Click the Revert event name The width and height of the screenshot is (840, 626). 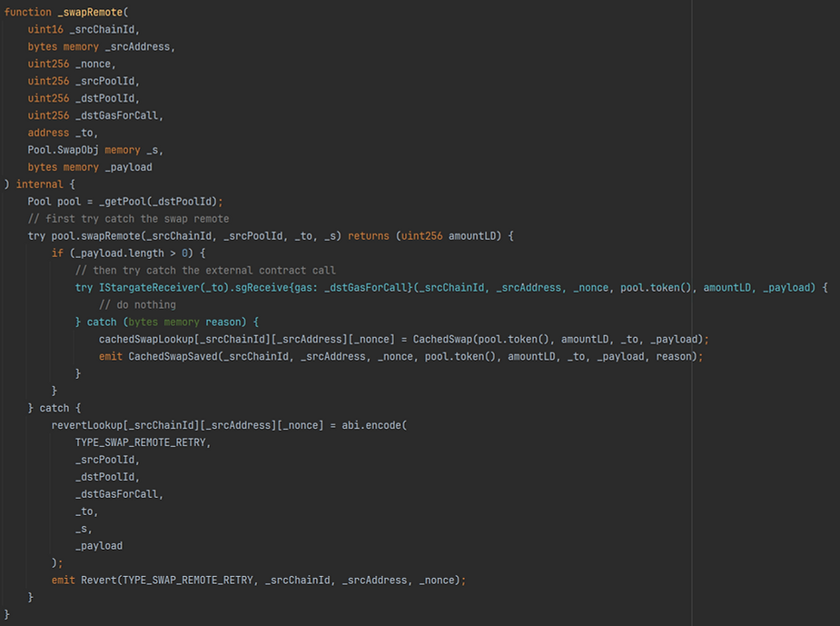point(99,580)
